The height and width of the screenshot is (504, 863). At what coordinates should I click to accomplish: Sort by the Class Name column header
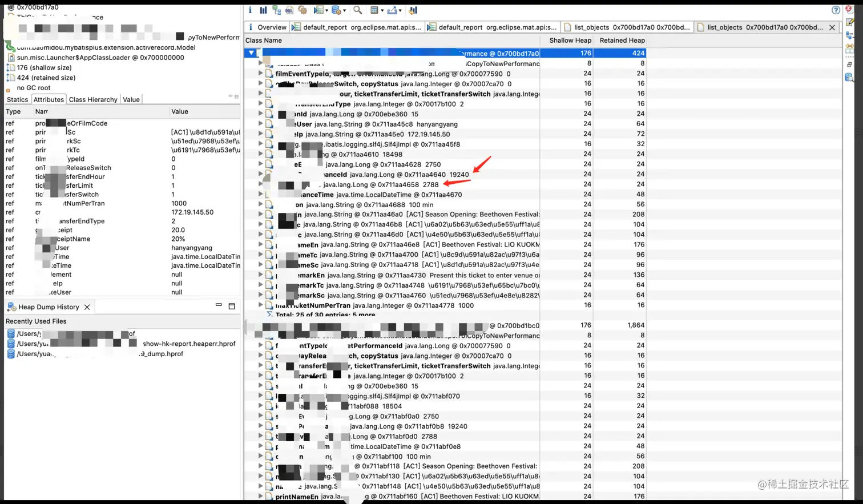coord(392,41)
